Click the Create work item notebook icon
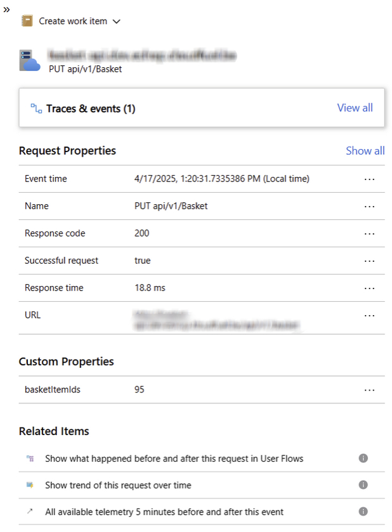This screenshot has height=532, width=392. [26, 20]
